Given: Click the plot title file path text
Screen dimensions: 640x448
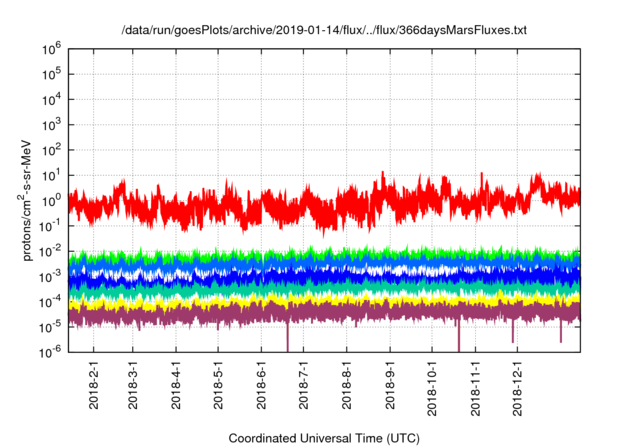Looking at the screenshot, I should tap(323, 30).
